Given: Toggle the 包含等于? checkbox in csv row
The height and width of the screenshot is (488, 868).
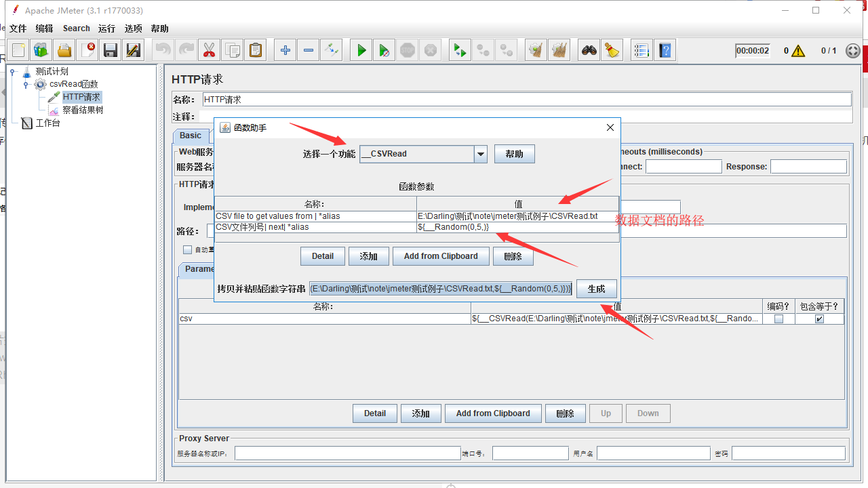Looking at the screenshot, I should [x=819, y=319].
